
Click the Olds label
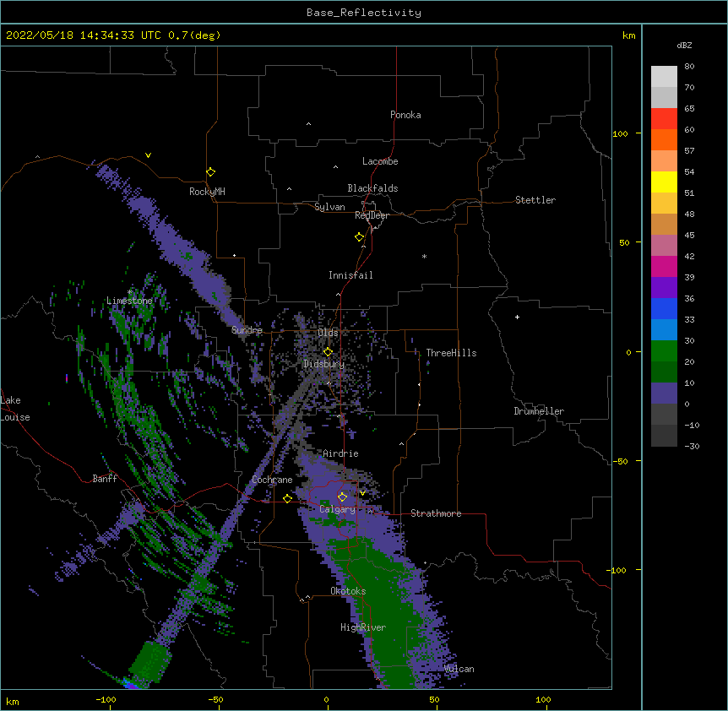(328, 333)
